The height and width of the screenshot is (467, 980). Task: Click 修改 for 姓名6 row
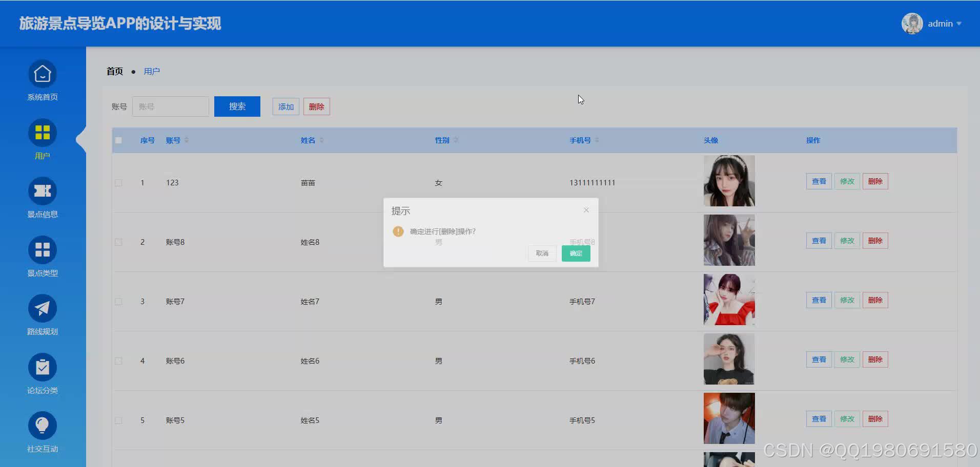[847, 359]
